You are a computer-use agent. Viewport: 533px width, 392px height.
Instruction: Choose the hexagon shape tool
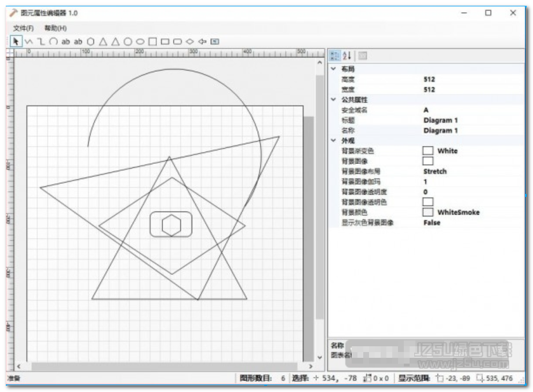(x=90, y=42)
